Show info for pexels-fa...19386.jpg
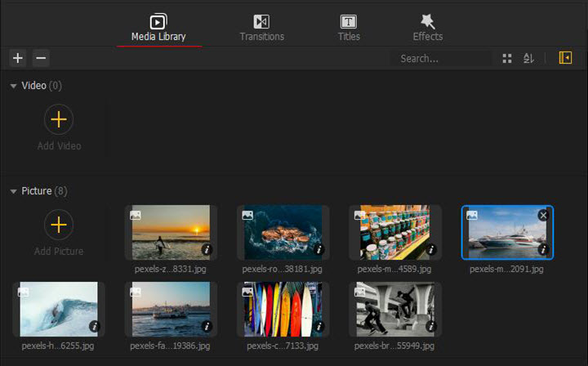The width and height of the screenshot is (588, 366). [x=207, y=326]
